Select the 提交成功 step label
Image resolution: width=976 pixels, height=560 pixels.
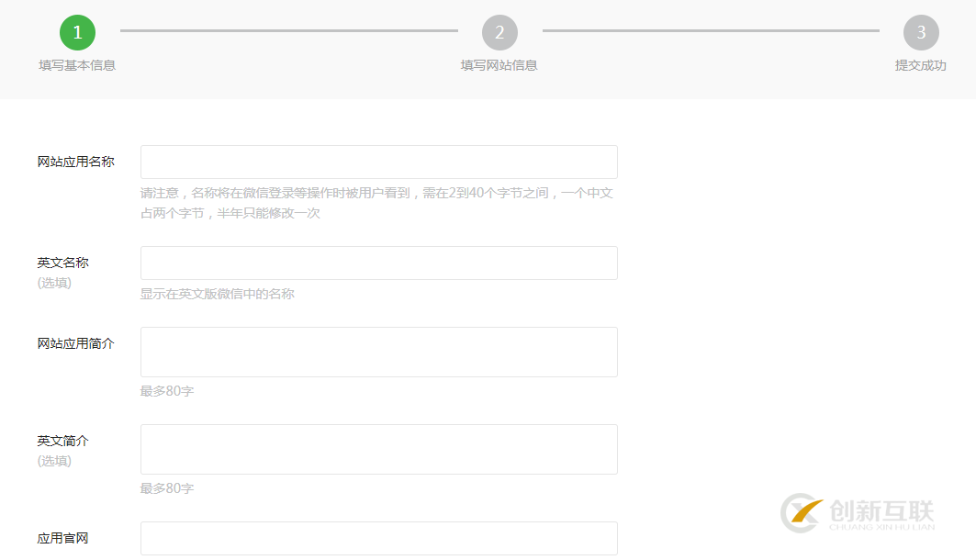coord(920,65)
